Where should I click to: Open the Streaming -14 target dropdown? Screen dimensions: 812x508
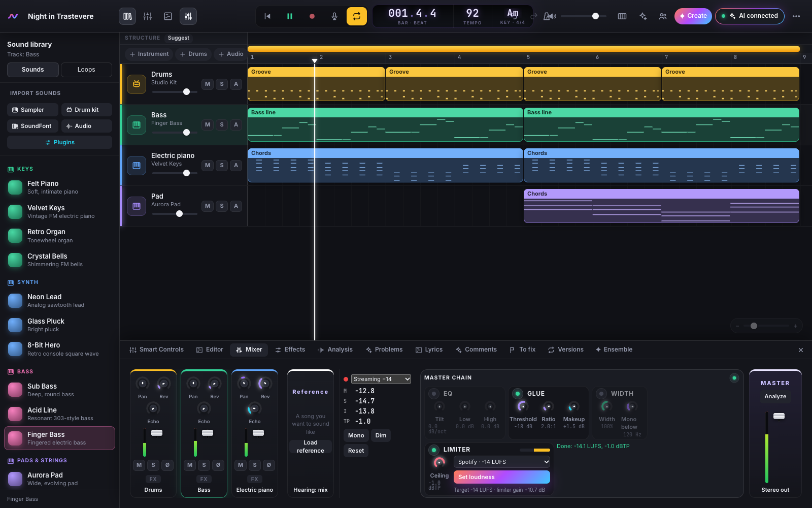(381, 379)
